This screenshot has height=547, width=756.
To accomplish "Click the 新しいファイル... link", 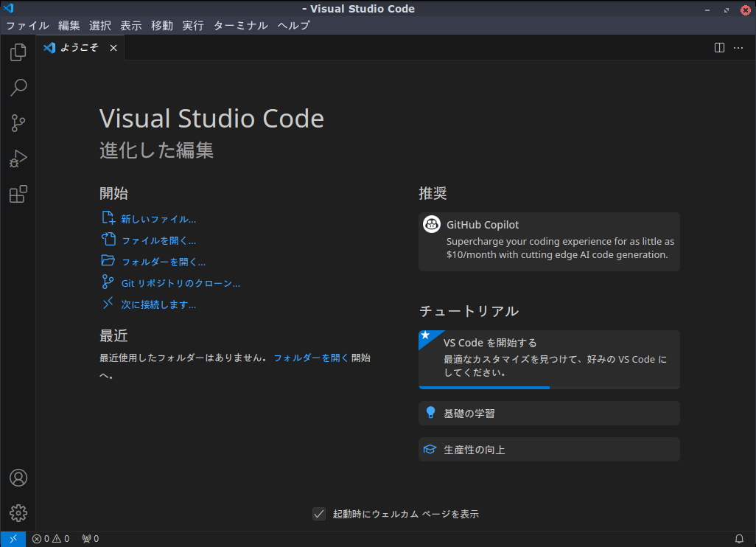I will [x=158, y=219].
